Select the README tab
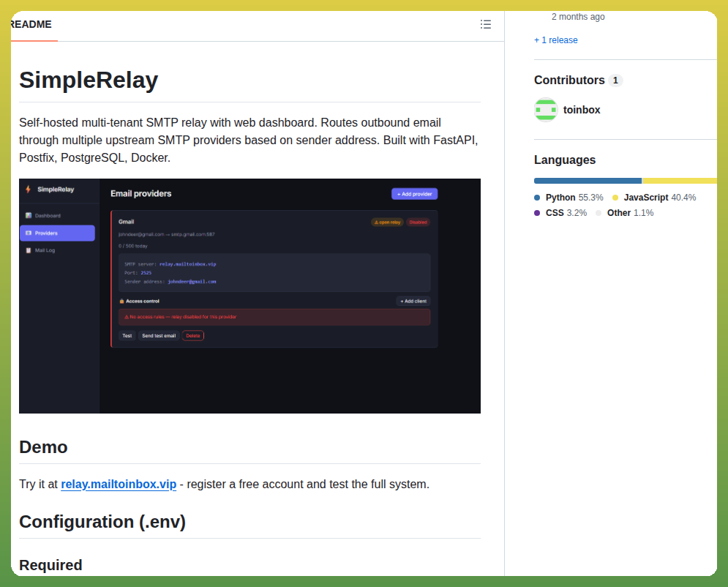Viewport: 728px width, 587px height. tap(31, 25)
